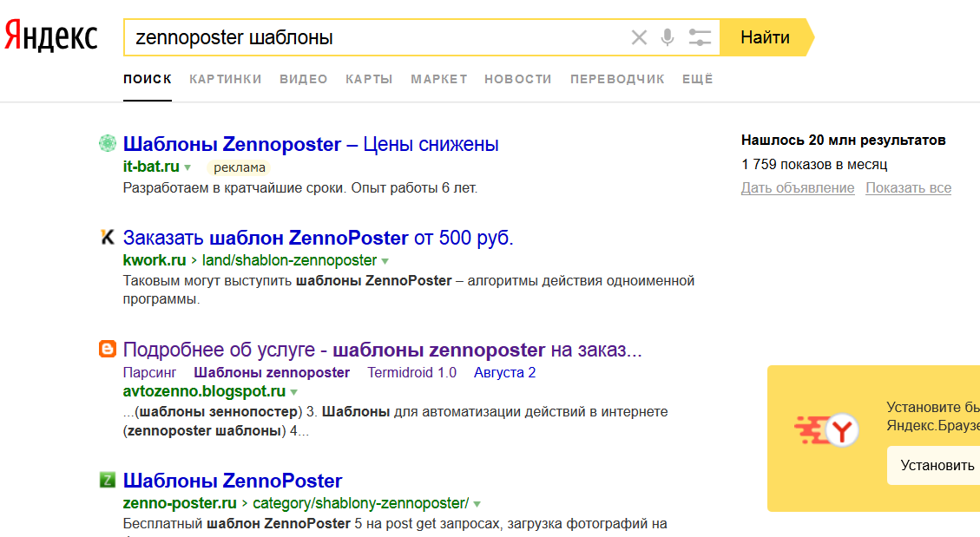Click the green Z favicon of zenno-poster.ru
Screen dimensions: 980x537
point(108,480)
